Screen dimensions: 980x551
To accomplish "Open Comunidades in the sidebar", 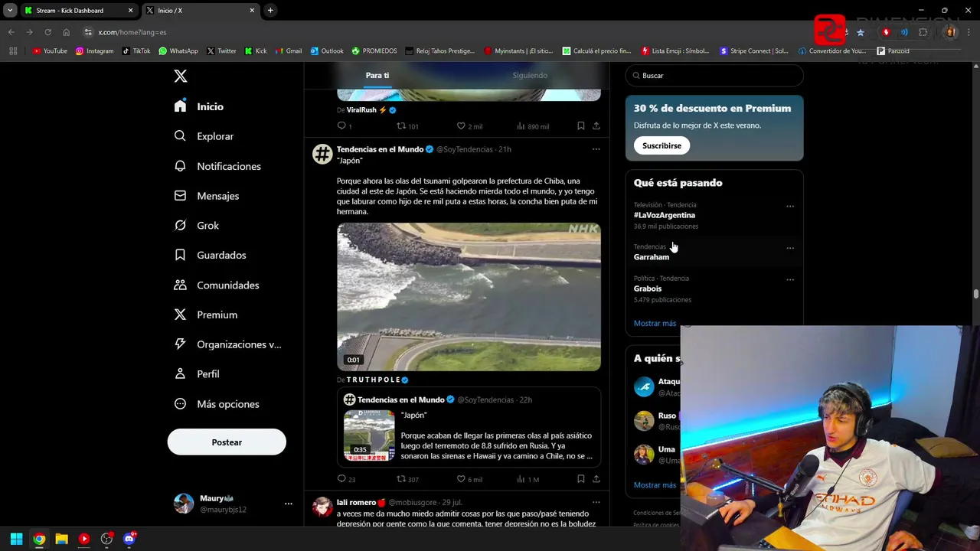I will point(217,285).
